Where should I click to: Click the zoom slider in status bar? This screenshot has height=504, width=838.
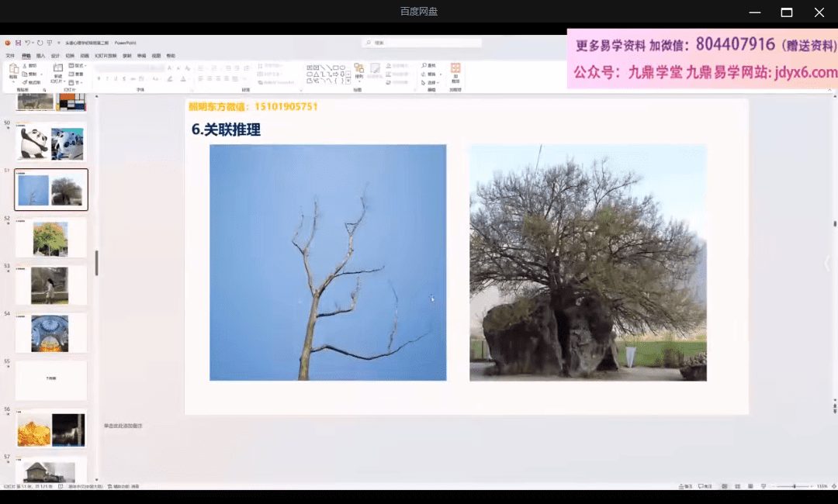tap(793, 486)
